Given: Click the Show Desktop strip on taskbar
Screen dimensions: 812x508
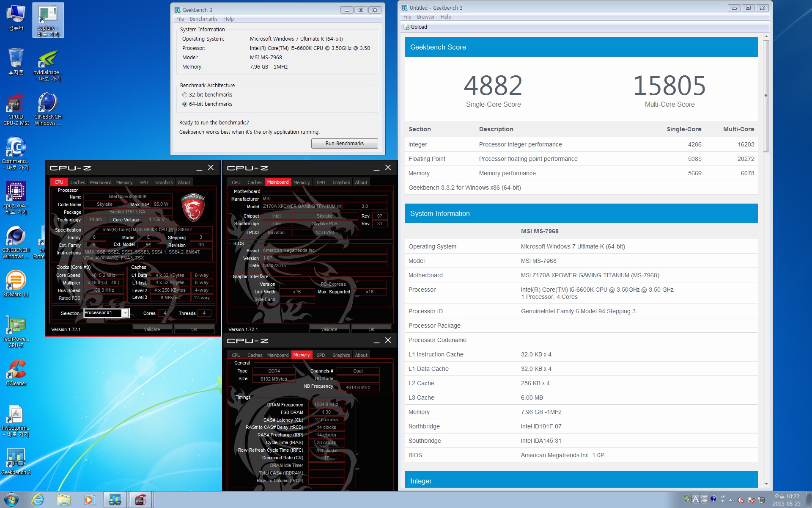Looking at the screenshot, I should pos(808,500).
